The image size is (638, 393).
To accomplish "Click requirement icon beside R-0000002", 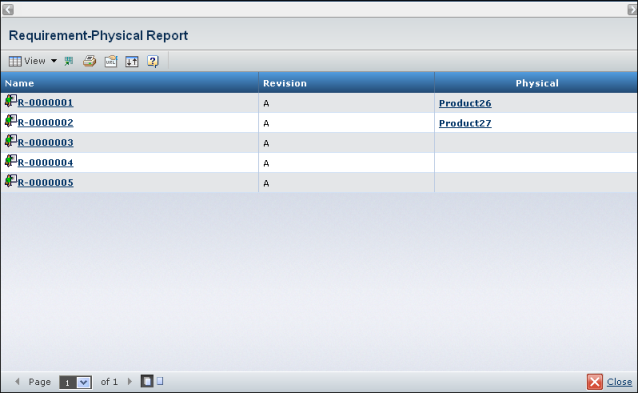I will [x=11, y=121].
